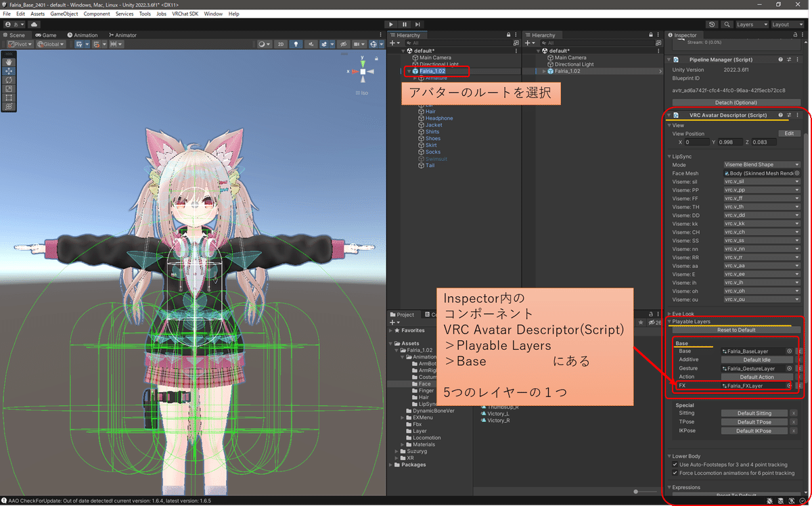The height and width of the screenshot is (506, 812).
Task: Toggle hidden objects visibility icon
Action: click(344, 44)
